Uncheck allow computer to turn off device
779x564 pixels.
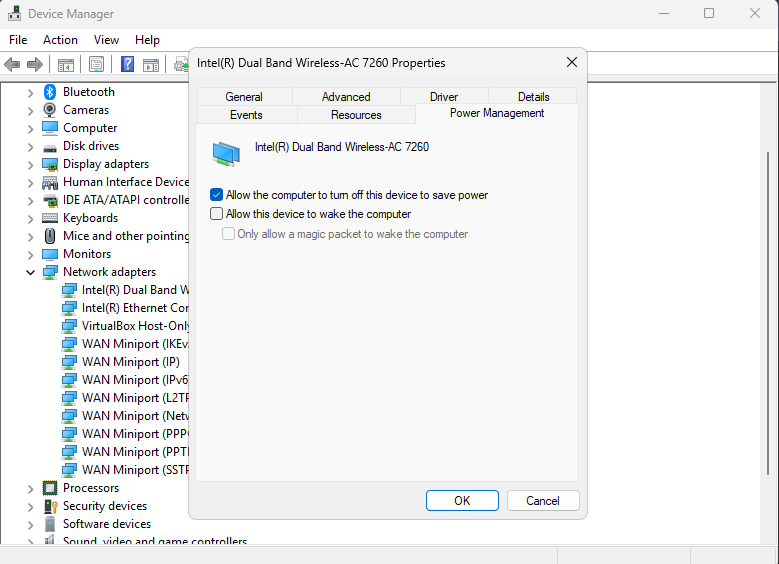pyautogui.click(x=216, y=195)
